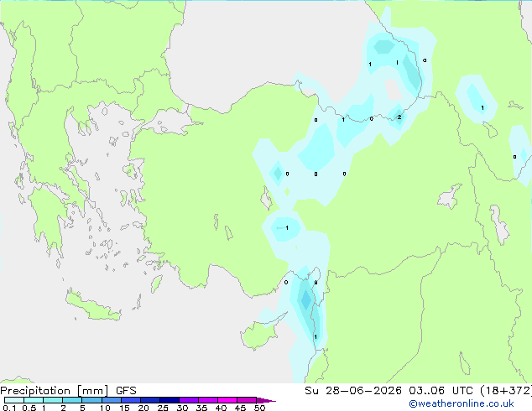This screenshot has width=532, height=411.
Task: Click the '50' legend scale label
Action: [x=259, y=408]
